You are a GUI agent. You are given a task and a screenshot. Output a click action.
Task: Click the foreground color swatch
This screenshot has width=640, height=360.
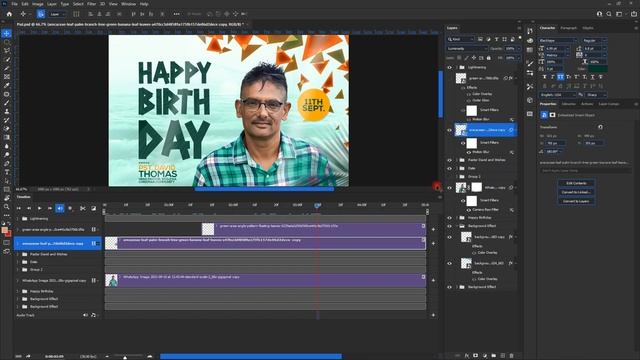pyautogui.click(x=5, y=231)
